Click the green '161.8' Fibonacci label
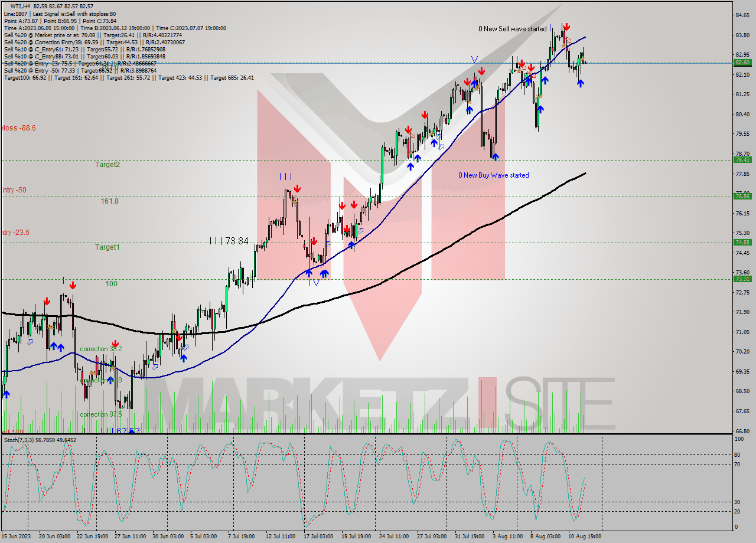The image size is (756, 543). point(110,201)
